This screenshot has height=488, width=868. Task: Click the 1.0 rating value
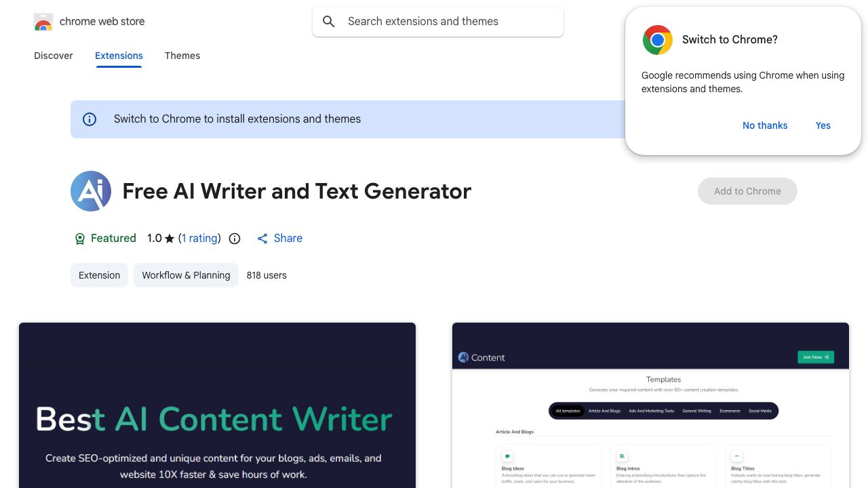(x=155, y=239)
